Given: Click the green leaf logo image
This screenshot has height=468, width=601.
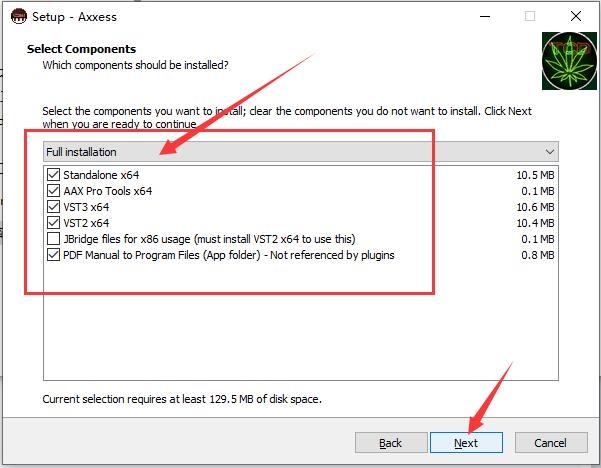Looking at the screenshot, I should pos(569,61).
